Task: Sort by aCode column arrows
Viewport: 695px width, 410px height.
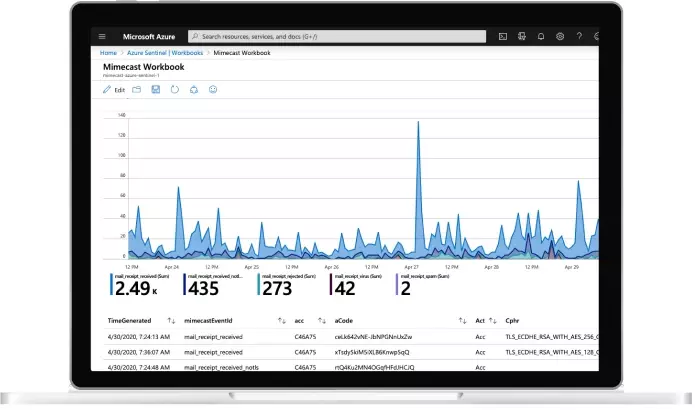Action: [x=462, y=320]
